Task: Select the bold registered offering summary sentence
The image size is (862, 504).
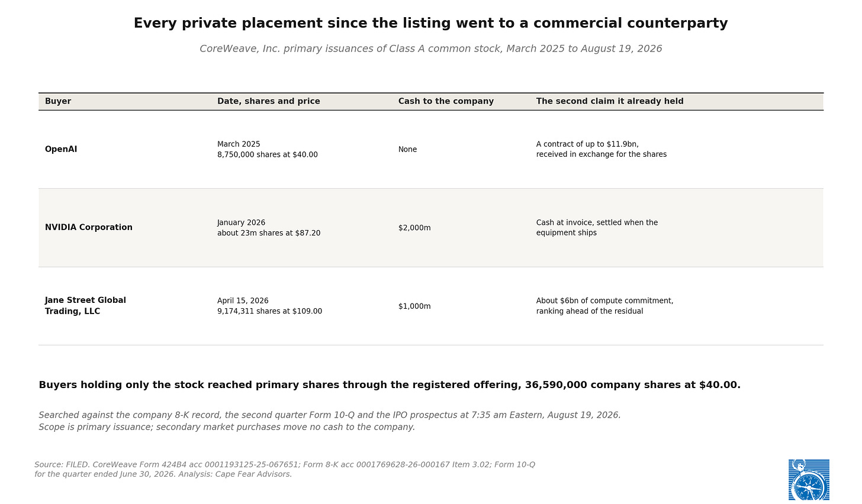Action: 390,385
